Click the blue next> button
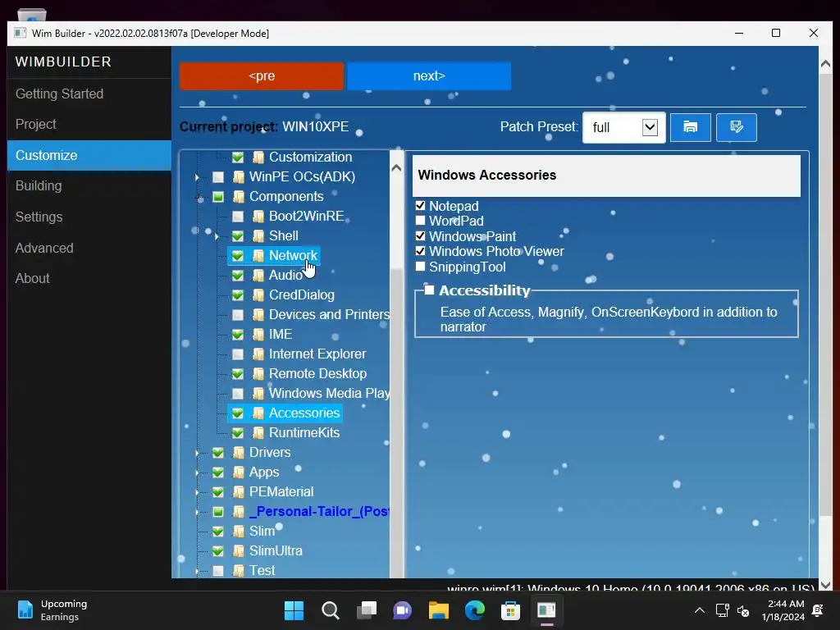The width and height of the screenshot is (840, 630). (x=428, y=76)
